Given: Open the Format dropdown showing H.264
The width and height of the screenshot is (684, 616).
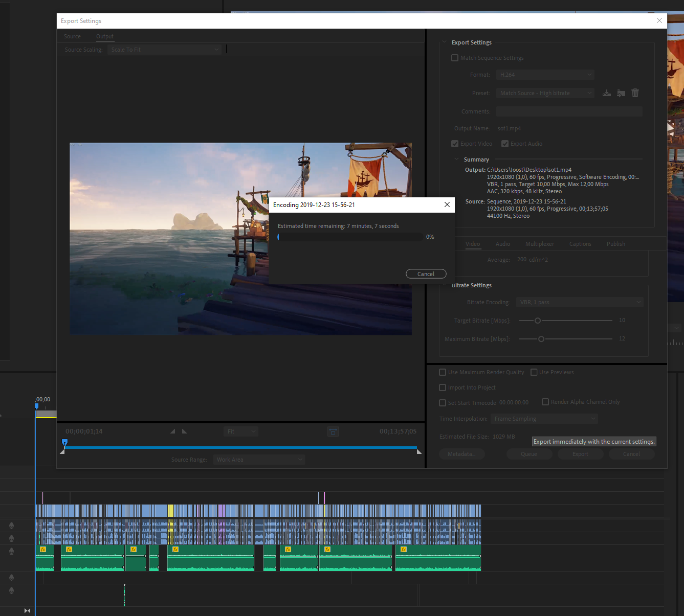Looking at the screenshot, I should pos(545,75).
